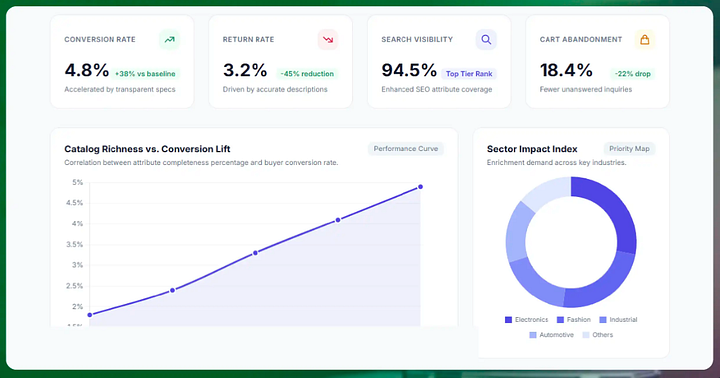Click the 3.5% y-axis label
This screenshot has width=720, height=378.
74,244
